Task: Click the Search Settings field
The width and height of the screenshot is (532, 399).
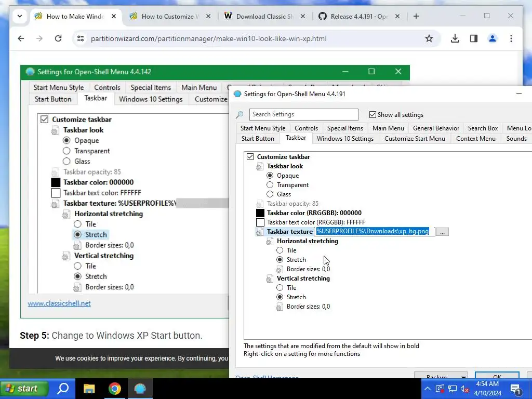Action: click(x=303, y=114)
